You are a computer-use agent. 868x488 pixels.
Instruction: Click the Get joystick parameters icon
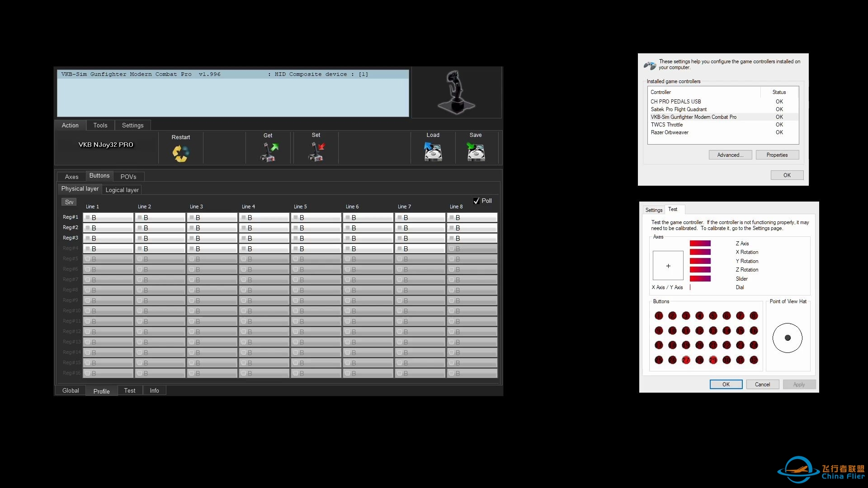[269, 152]
